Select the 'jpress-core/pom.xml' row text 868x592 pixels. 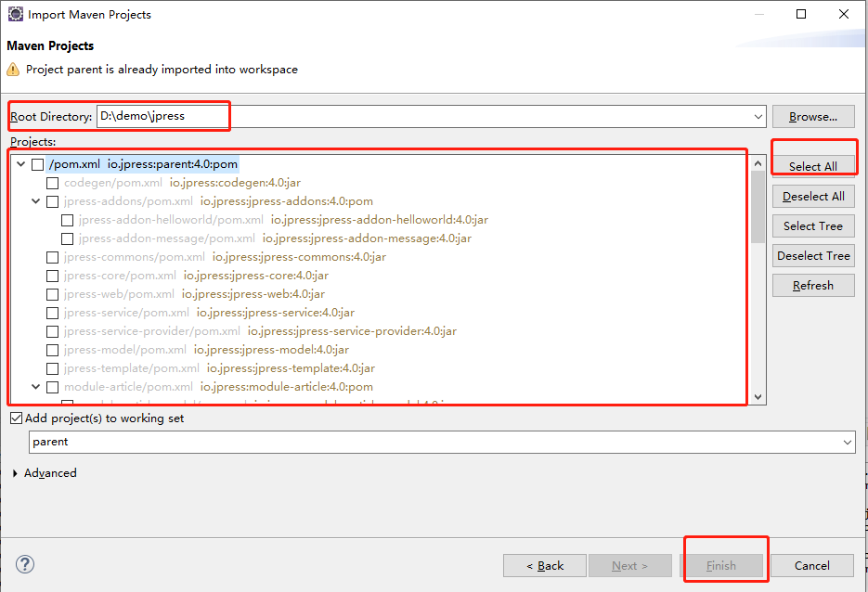point(196,276)
